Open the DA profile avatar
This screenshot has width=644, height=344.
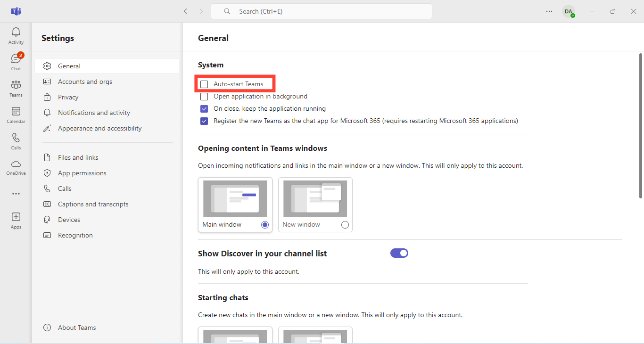tap(569, 11)
